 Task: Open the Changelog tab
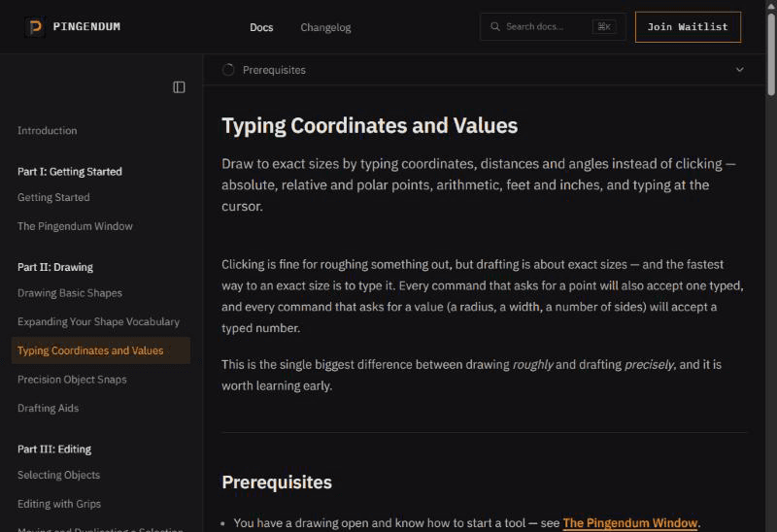[x=325, y=27]
